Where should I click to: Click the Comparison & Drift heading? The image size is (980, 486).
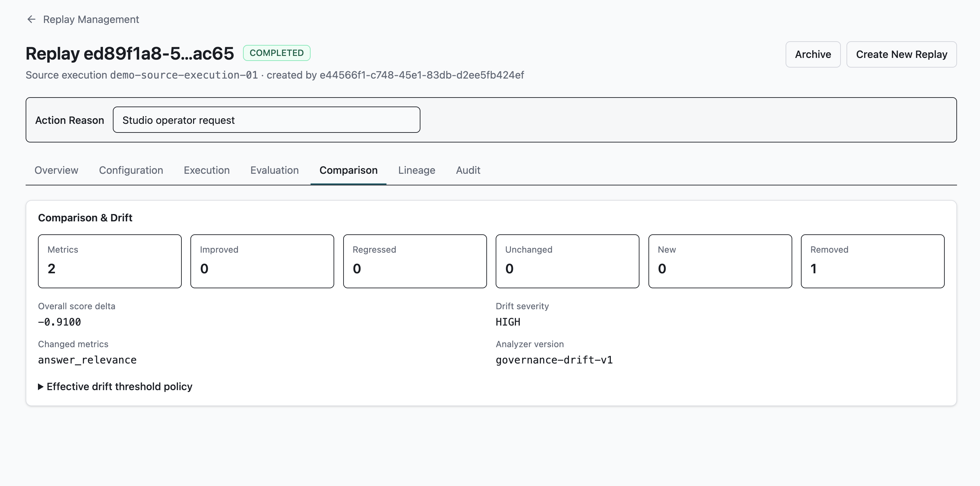pyautogui.click(x=85, y=218)
